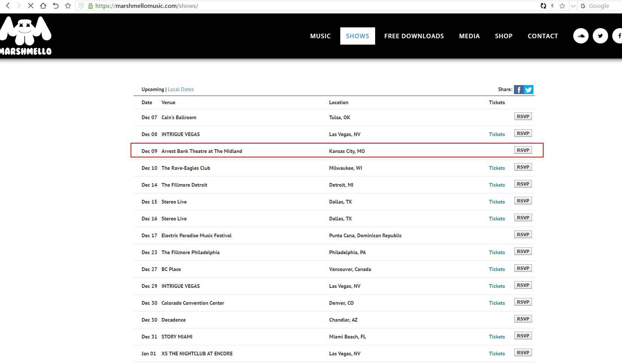Viewport: 622px width, 364px height.
Task: Share shows page via Twitter icon
Action: (529, 90)
